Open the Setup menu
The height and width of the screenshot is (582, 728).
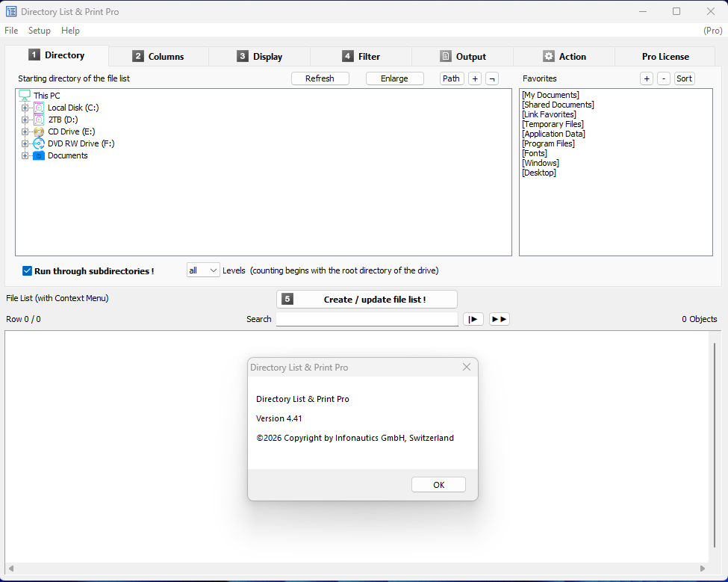point(40,31)
